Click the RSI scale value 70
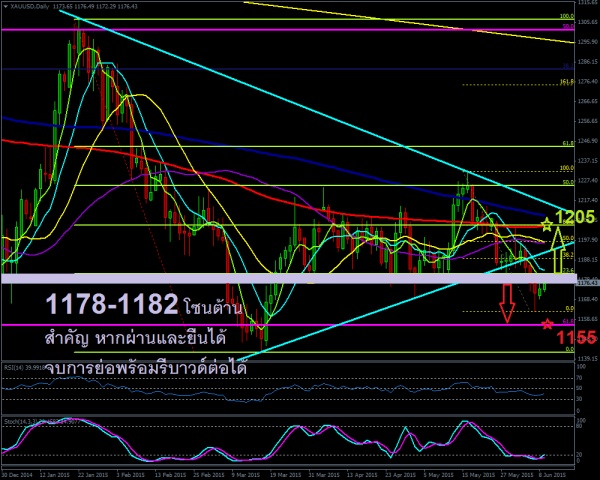 (x=579, y=378)
